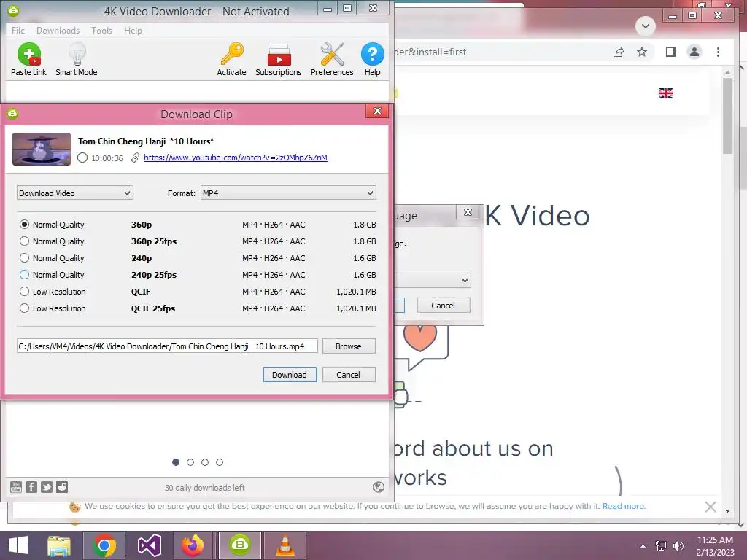Open File Explorer from taskbar
Image resolution: width=747 pixels, height=560 pixels.
click(x=59, y=545)
